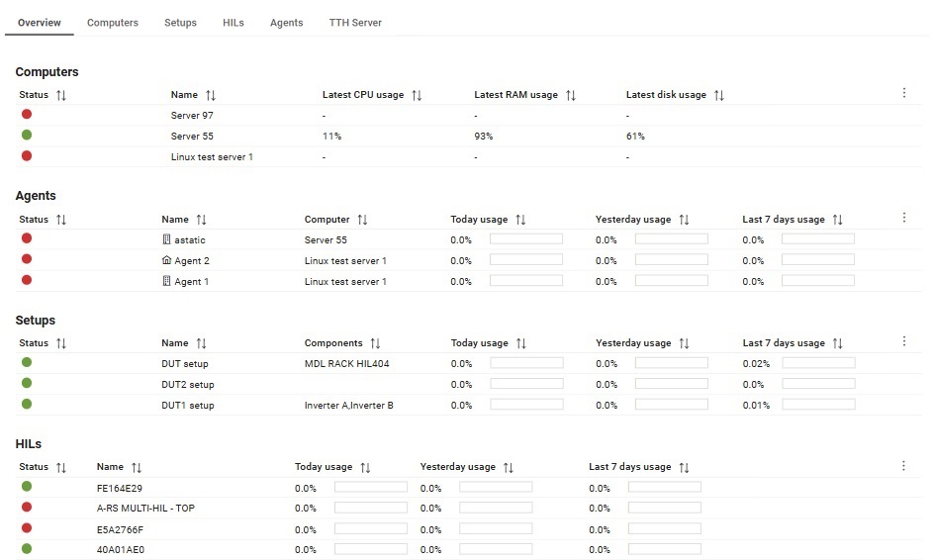Switch to the Computers tab
The height and width of the screenshot is (560, 933).
point(113,23)
